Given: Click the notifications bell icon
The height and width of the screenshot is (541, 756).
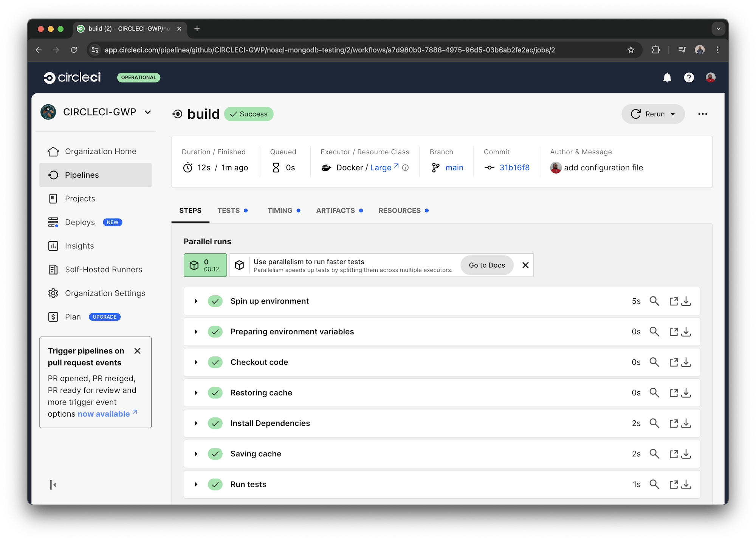Looking at the screenshot, I should point(668,78).
